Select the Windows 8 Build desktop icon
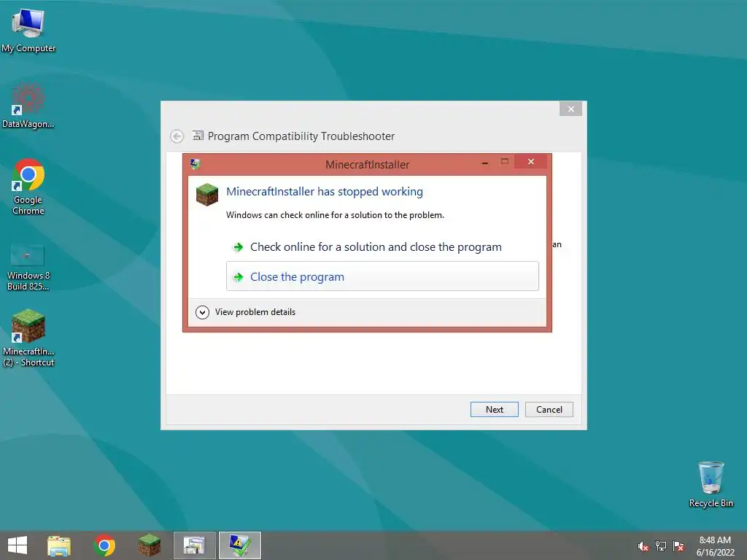Screen dimensions: 747x560 click(x=28, y=268)
